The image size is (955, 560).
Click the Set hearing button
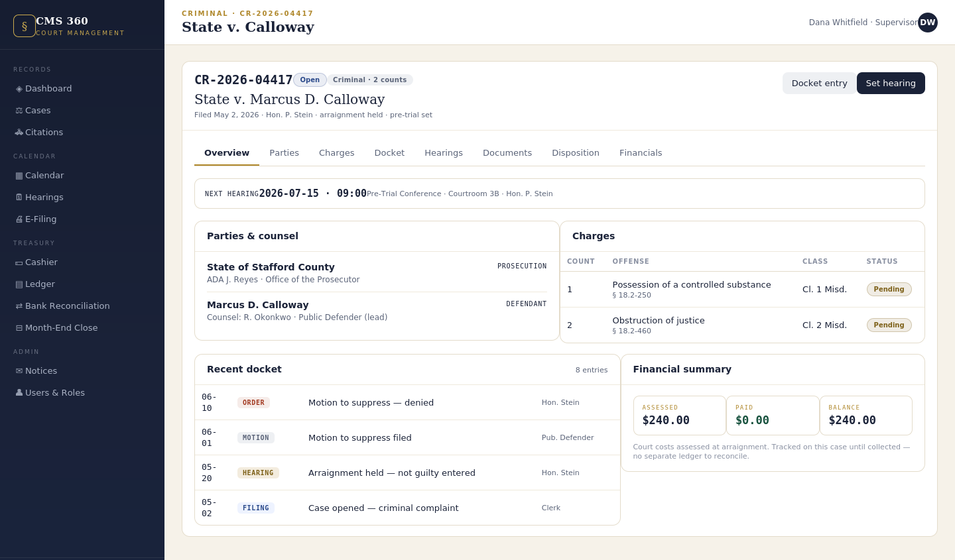click(x=891, y=84)
